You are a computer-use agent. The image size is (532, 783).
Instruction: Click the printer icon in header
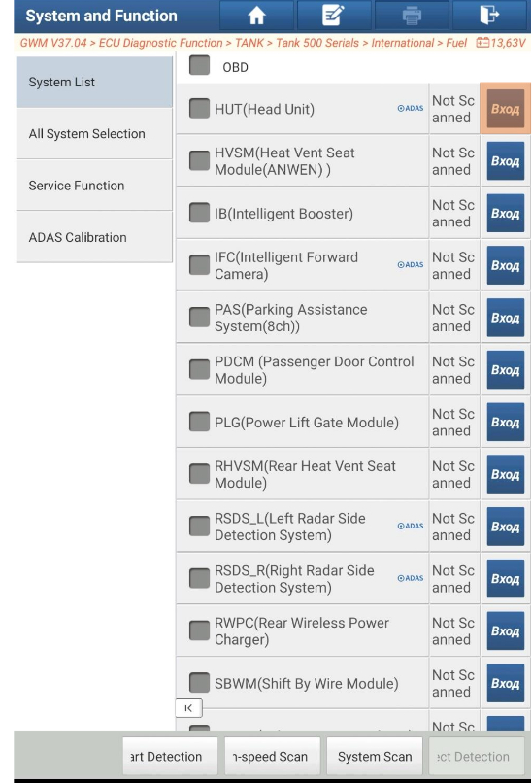pyautogui.click(x=412, y=16)
